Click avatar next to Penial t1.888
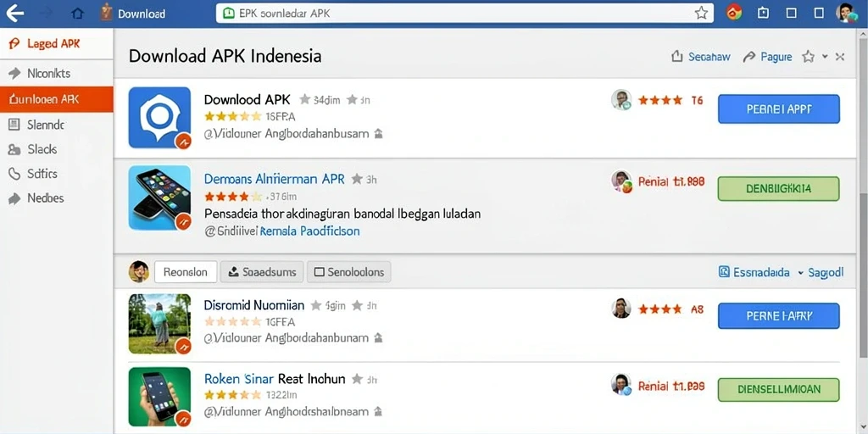 tap(621, 181)
